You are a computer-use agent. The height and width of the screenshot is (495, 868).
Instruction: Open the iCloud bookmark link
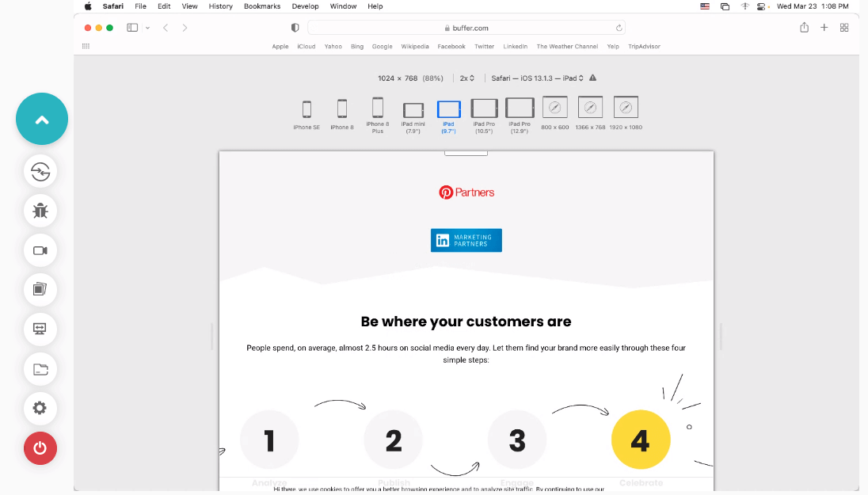coord(306,47)
